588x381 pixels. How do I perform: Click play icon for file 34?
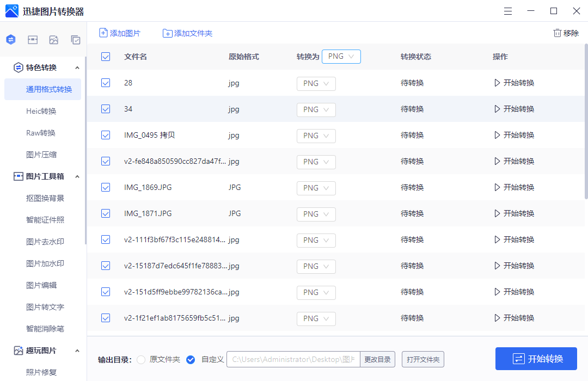pyautogui.click(x=497, y=109)
